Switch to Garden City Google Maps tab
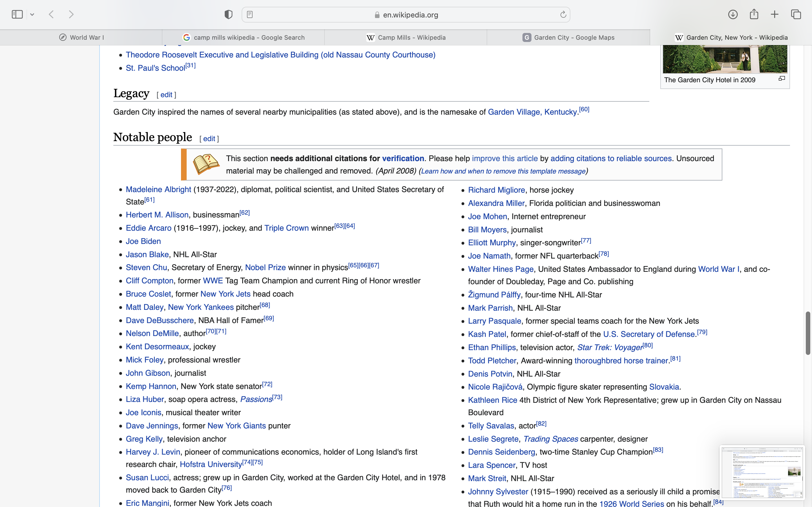The height and width of the screenshot is (507, 812). (x=568, y=37)
